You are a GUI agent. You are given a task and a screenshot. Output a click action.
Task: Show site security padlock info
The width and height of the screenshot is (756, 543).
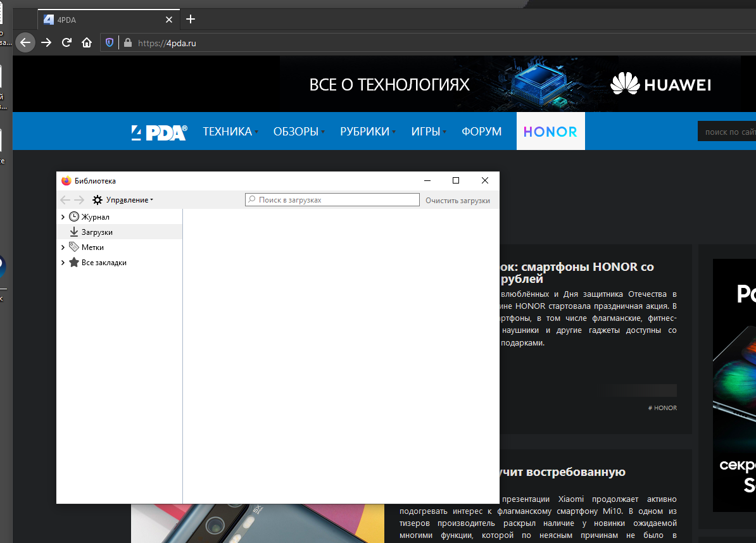click(128, 43)
